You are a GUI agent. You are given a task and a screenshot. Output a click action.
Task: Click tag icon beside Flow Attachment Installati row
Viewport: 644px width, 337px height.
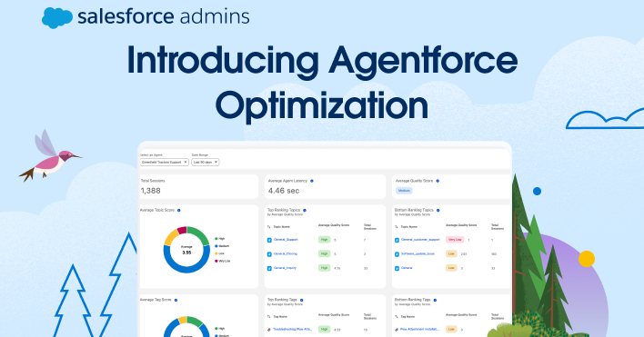397,330
